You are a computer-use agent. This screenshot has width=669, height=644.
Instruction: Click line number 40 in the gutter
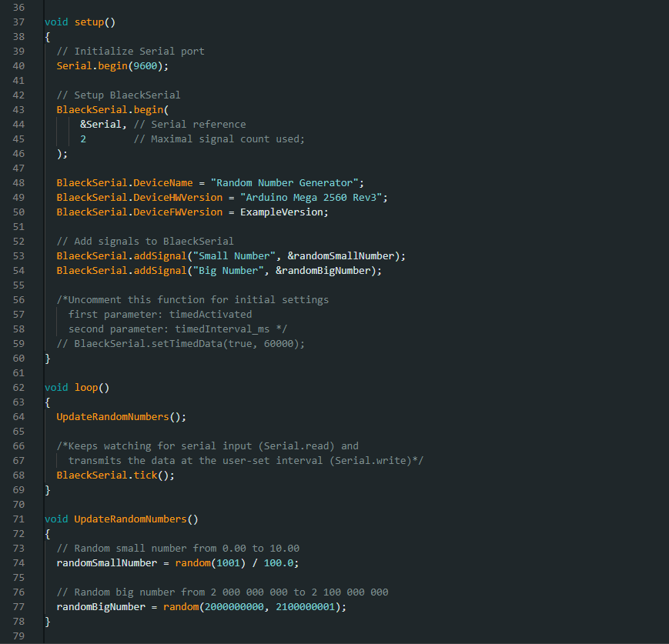coord(18,65)
